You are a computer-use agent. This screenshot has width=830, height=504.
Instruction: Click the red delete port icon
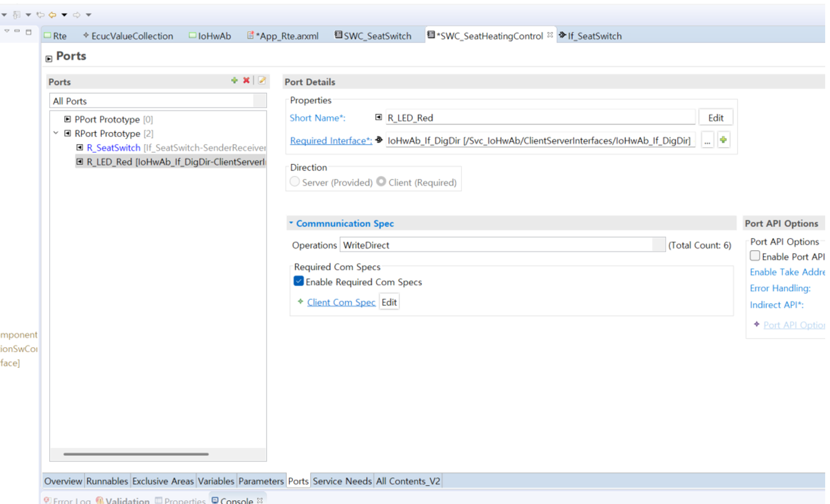click(246, 80)
